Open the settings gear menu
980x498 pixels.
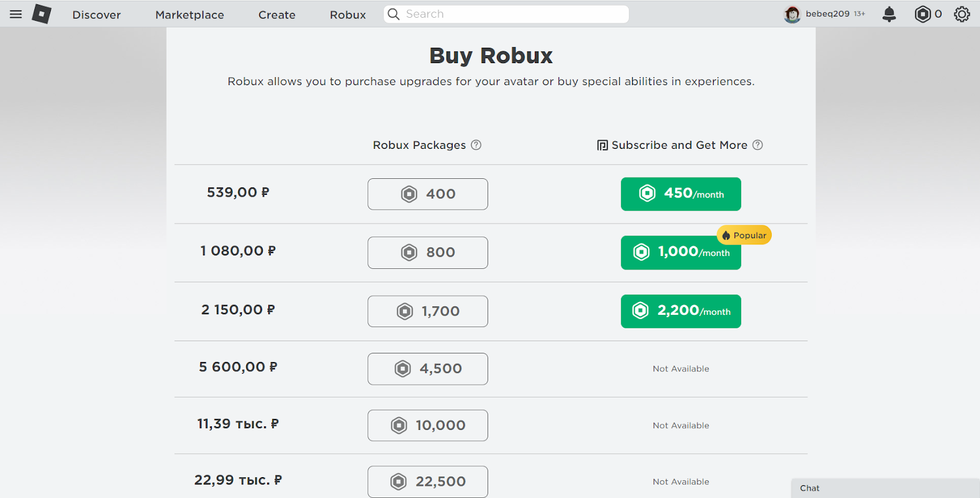(962, 14)
